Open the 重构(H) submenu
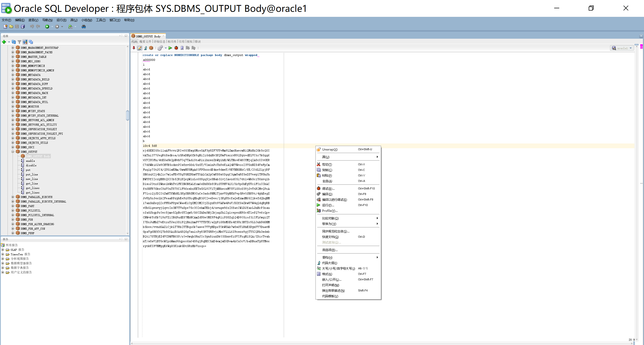The image size is (644, 345). pyautogui.click(x=348, y=257)
